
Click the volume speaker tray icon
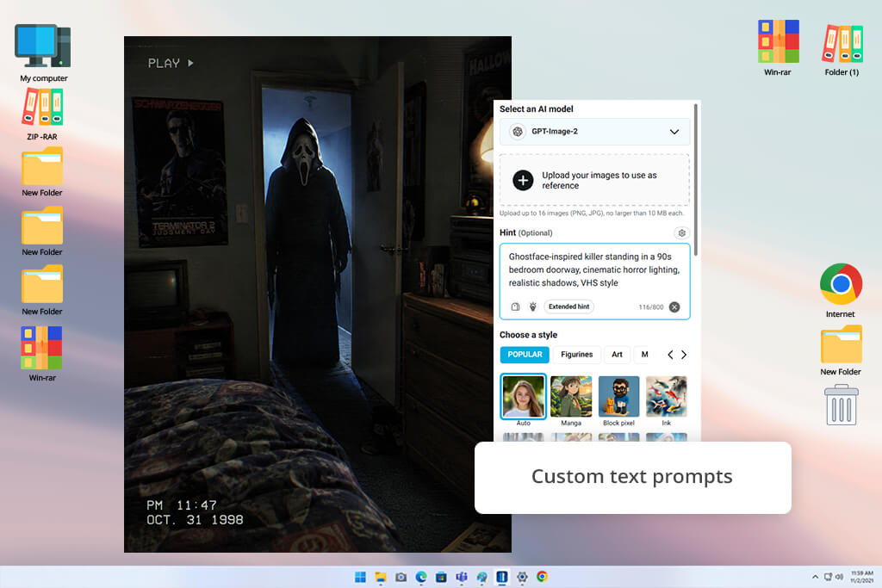[x=839, y=577]
